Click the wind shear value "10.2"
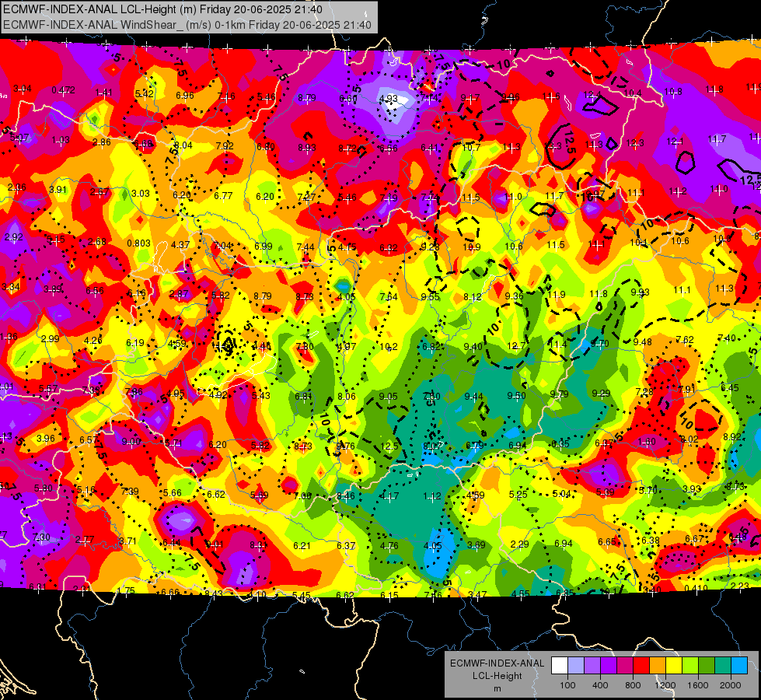761x700 pixels. (389, 347)
